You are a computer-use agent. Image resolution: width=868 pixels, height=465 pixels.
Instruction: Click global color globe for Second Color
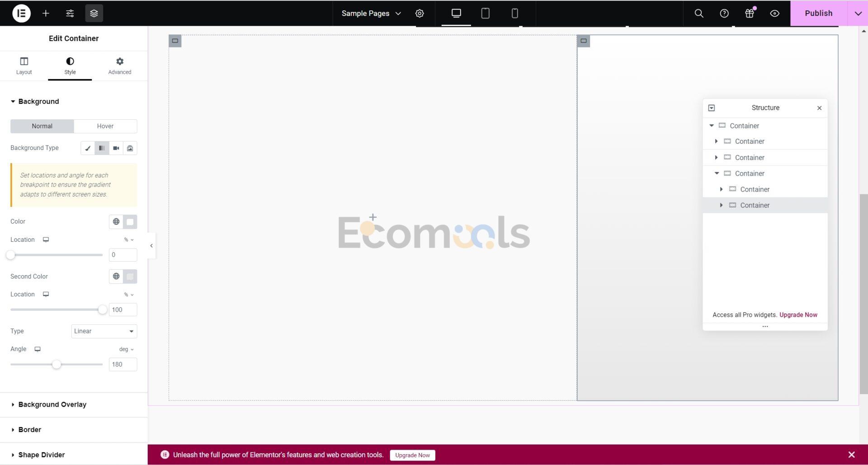[x=116, y=277]
